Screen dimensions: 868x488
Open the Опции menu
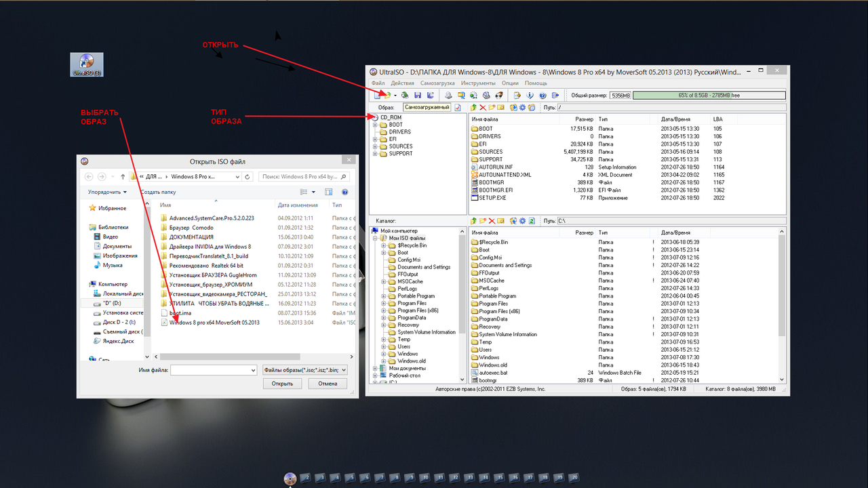(x=511, y=83)
